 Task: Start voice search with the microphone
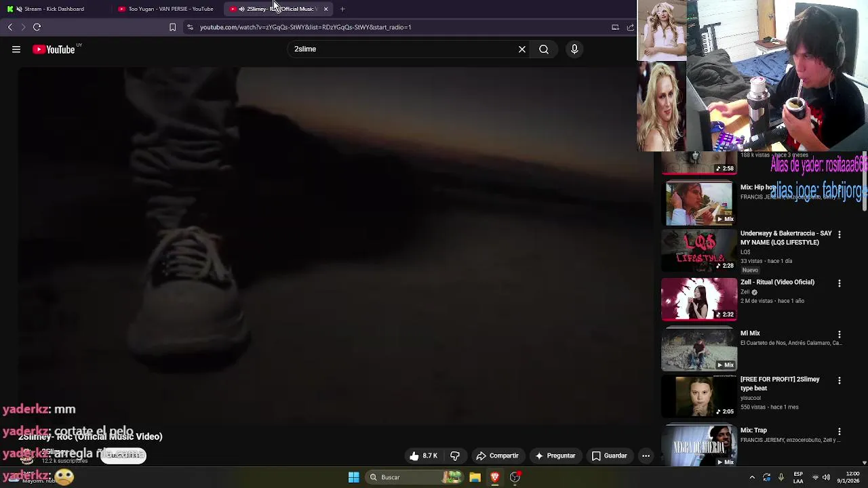click(574, 49)
